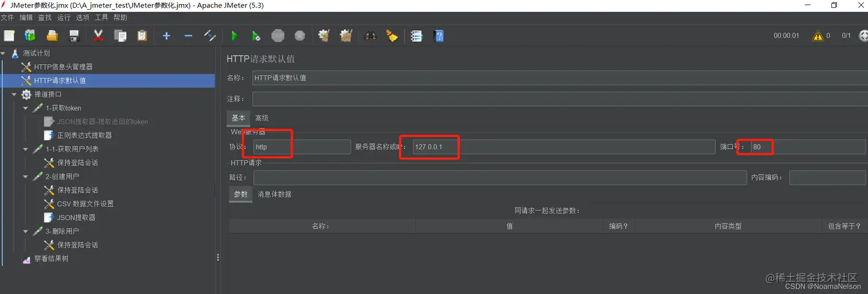Switch to the 高级 tab
The image size is (868, 294).
262,118
